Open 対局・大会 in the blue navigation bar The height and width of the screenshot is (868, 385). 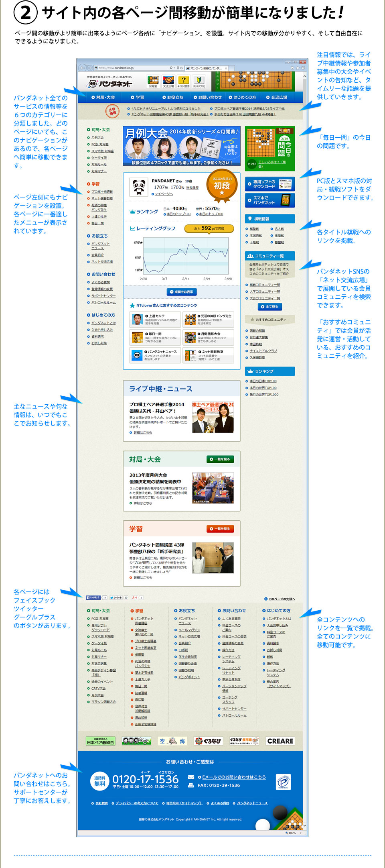pos(103,97)
